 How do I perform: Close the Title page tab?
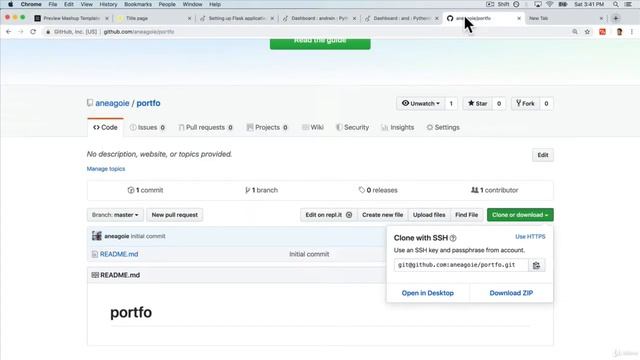189,18
